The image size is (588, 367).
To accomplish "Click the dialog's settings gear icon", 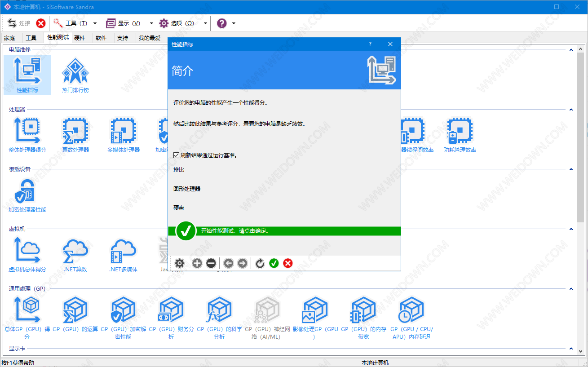I will pyautogui.click(x=180, y=263).
